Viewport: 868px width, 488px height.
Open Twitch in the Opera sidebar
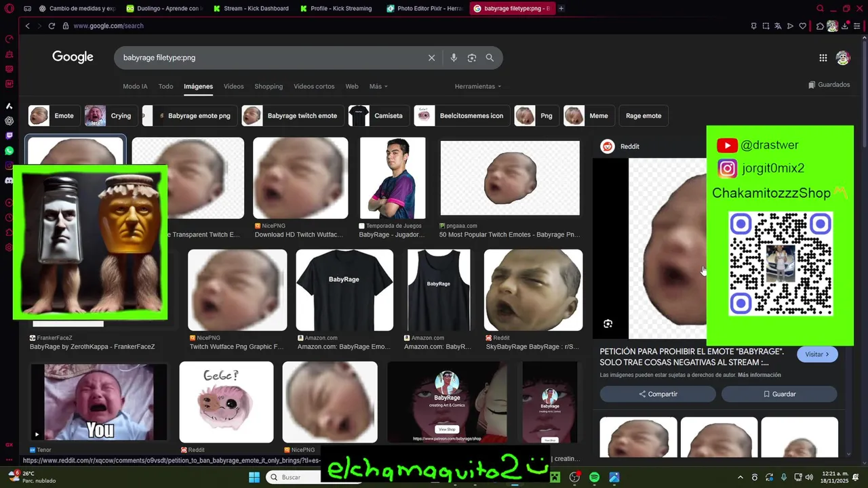pos(9,136)
